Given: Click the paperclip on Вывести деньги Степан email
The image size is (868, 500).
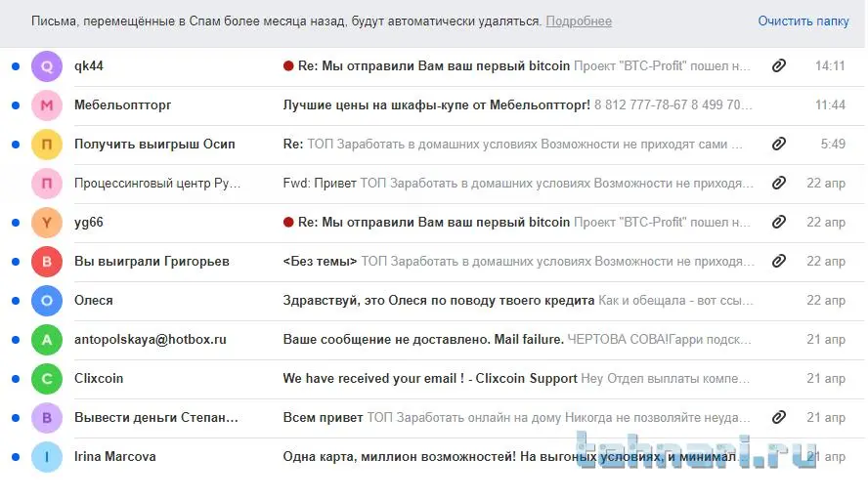Looking at the screenshot, I should point(779,418).
